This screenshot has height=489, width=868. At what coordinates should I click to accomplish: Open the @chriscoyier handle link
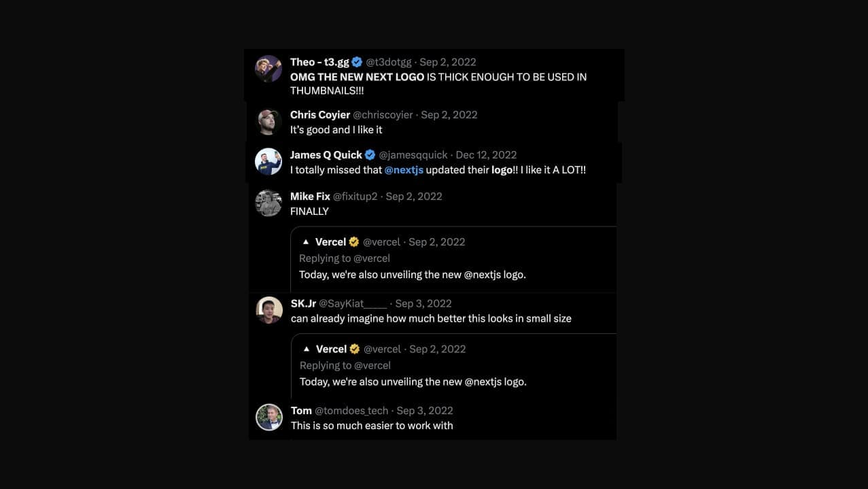383,115
